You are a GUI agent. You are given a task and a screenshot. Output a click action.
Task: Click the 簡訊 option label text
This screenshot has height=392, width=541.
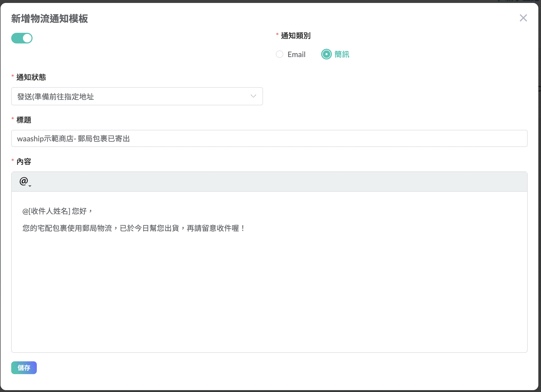[x=342, y=55]
